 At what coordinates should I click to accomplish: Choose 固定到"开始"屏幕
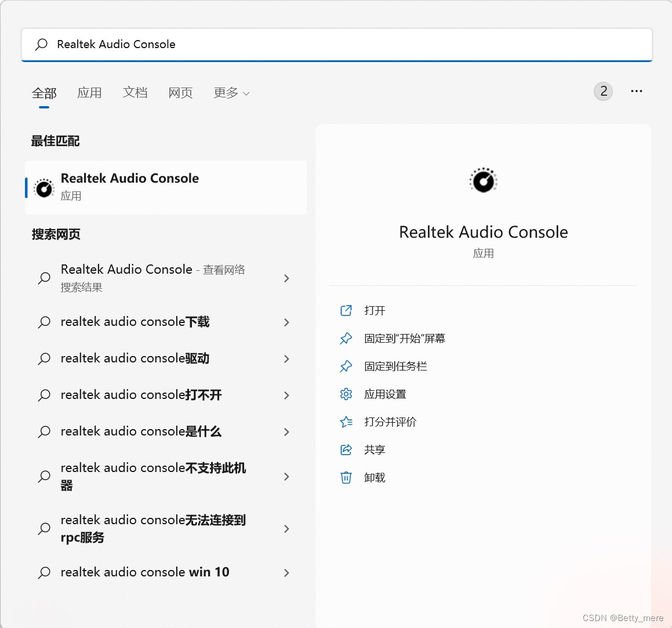(x=405, y=338)
